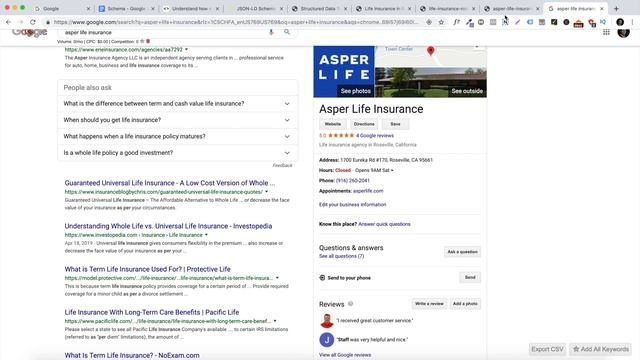Viewport: 640px width, 360px height.
Task: Open the Google apps grid
Action: [606, 32]
